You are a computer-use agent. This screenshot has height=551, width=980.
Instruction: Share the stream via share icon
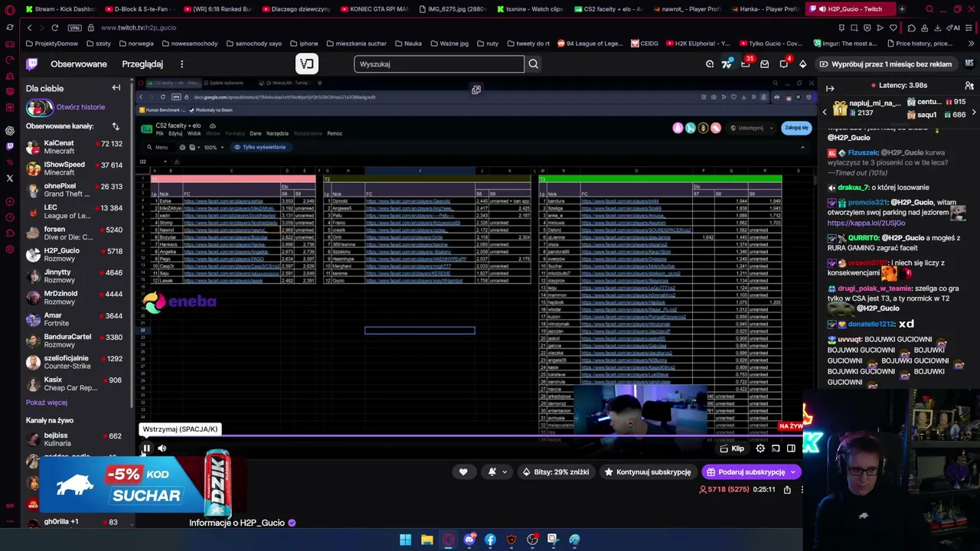click(787, 490)
